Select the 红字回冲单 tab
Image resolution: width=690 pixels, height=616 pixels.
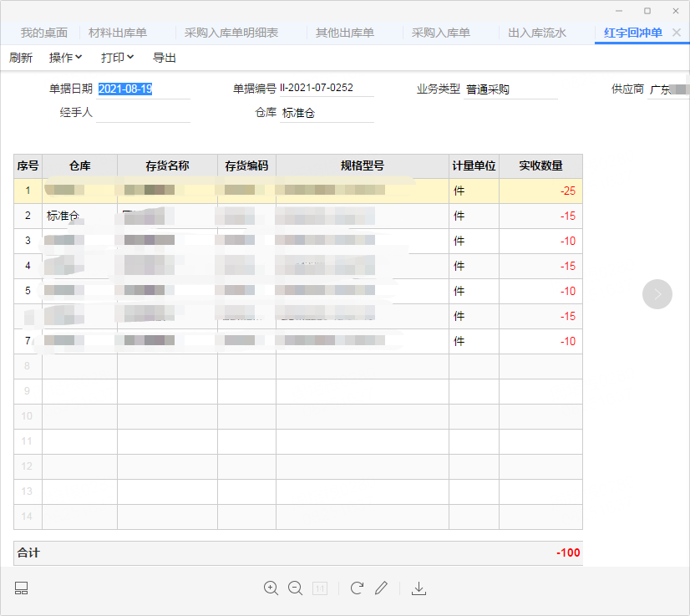(x=633, y=33)
